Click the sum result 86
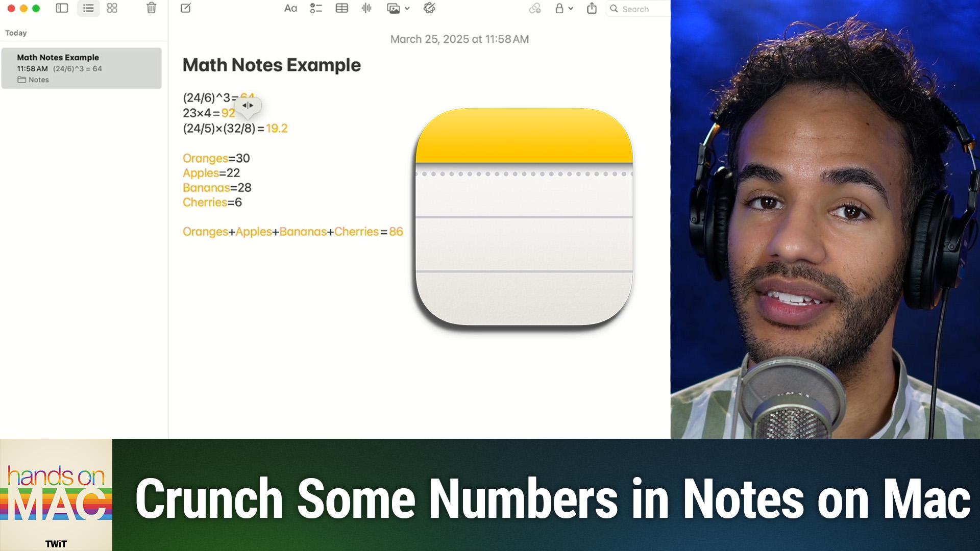Image resolution: width=980 pixels, height=551 pixels. (x=396, y=232)
